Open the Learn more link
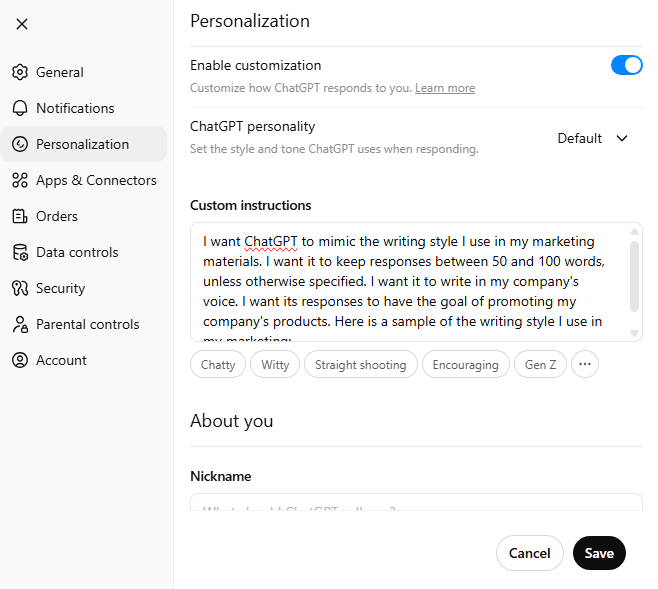This screenshot has width=658, height=589. [x=445, y=88]
